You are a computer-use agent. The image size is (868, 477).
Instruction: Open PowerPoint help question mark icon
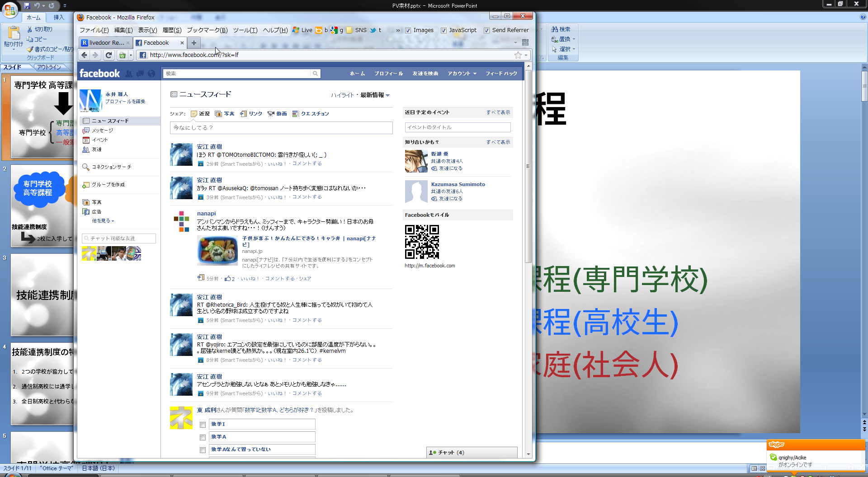pyautogui.click(x=863, y=17)
